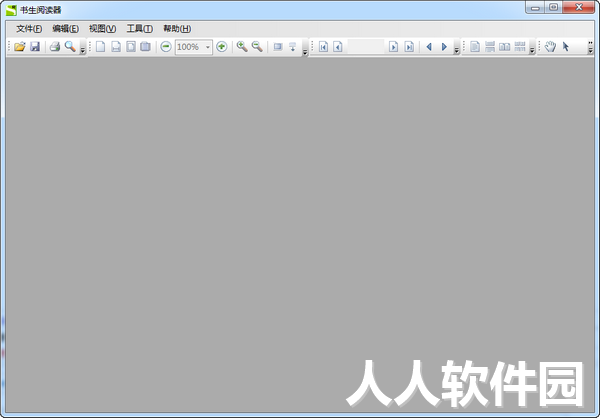The image size is (600, 418).
Task: Switch to facing pages layout
Action: click(x=505, y=47)
